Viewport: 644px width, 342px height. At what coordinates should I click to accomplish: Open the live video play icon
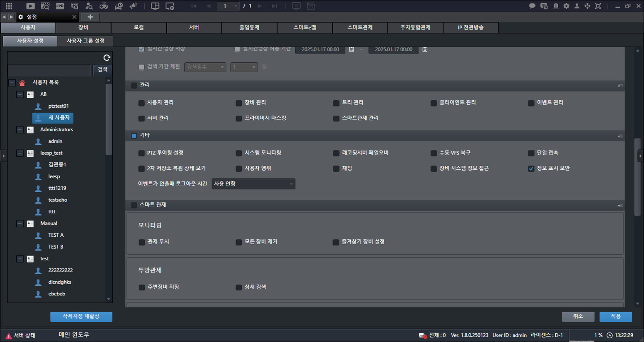[31, 6]
